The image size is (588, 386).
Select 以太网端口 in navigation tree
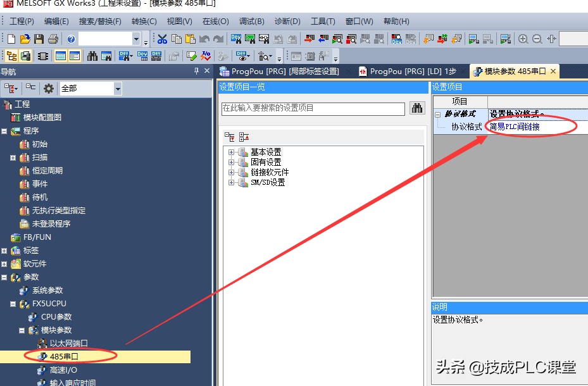pos(68,344)
